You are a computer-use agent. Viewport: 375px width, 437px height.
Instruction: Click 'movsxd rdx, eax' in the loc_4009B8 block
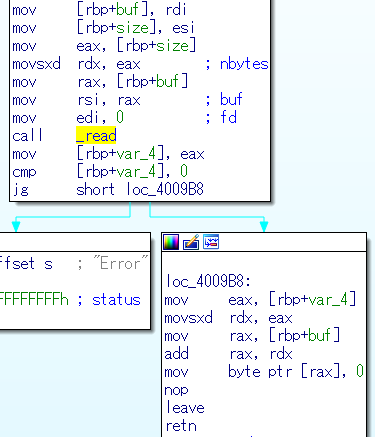(228, 317)
